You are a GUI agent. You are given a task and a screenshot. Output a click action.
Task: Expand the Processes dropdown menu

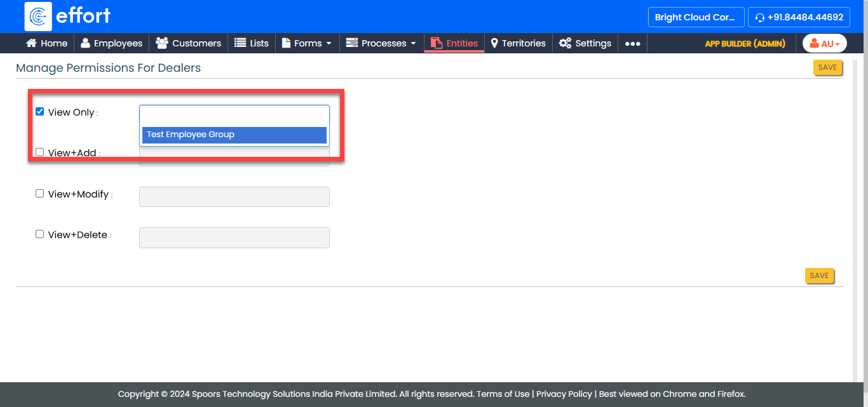tap(381, 43)
